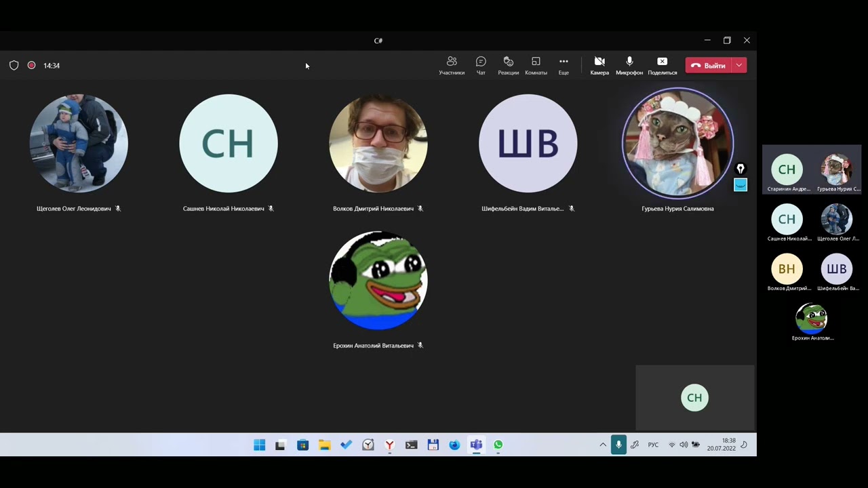The image size is (868, 488).
Task: Click the name Ерохин Анатолий Витальевич
Action: click(373, 346)
